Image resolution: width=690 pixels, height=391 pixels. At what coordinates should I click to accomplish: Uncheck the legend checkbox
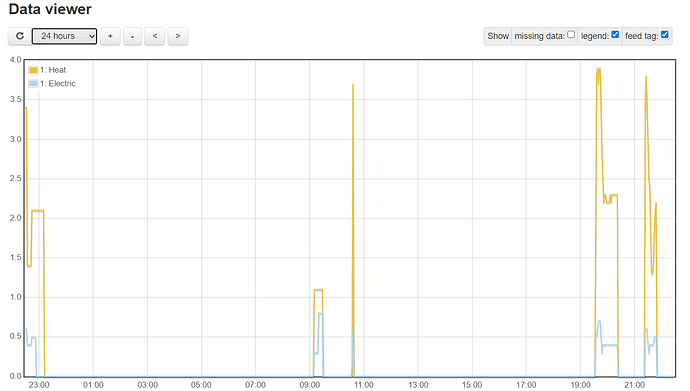click(x=615, y=34)
